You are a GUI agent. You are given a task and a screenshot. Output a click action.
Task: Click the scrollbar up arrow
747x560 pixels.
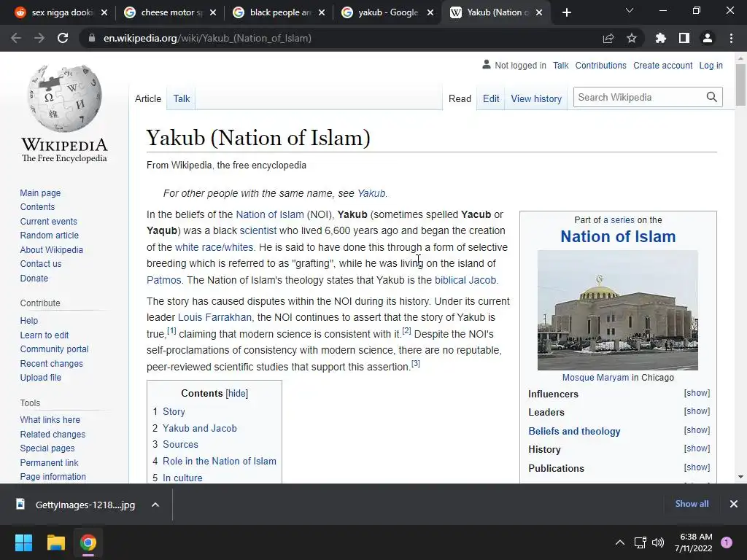(x=740, y=58)
